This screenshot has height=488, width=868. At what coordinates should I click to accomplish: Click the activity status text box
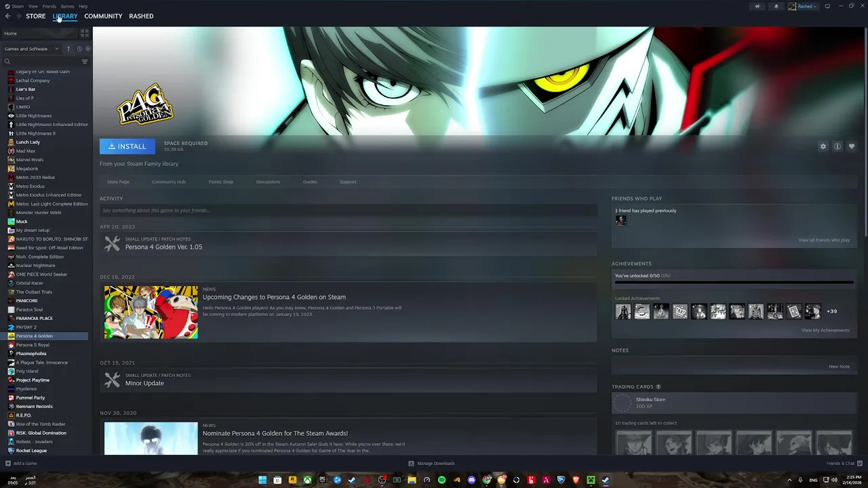[x=348, y=210]
